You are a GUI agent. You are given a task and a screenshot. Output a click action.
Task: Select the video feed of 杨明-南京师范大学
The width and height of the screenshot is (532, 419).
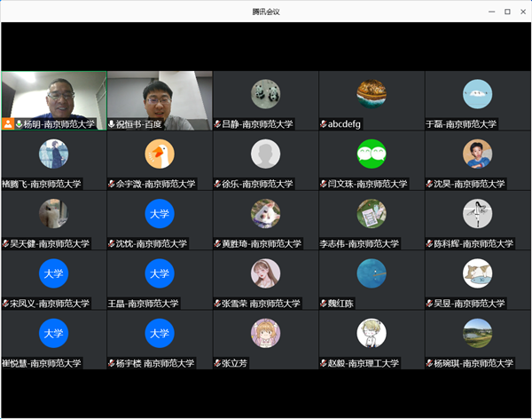(54, 100)
